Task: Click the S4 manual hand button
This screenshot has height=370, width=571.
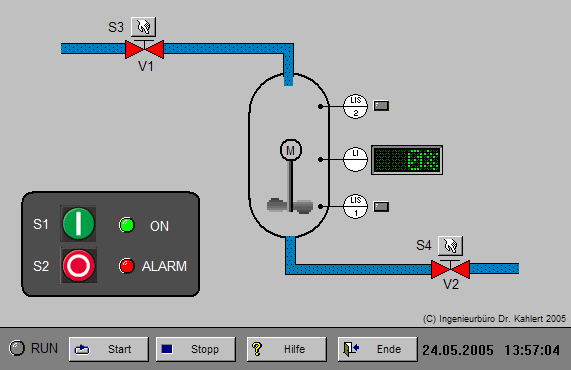Action: click(450, 246)
